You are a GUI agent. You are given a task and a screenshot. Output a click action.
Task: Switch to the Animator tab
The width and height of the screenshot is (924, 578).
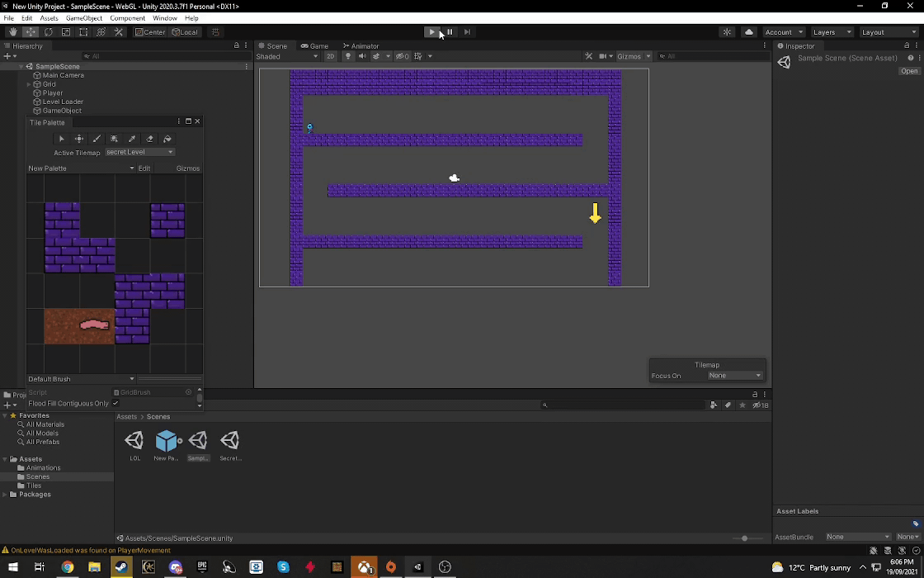(361, 45)
